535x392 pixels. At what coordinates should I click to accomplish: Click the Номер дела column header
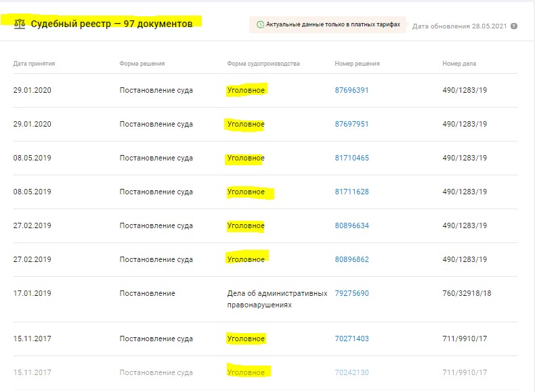[459, 64]
